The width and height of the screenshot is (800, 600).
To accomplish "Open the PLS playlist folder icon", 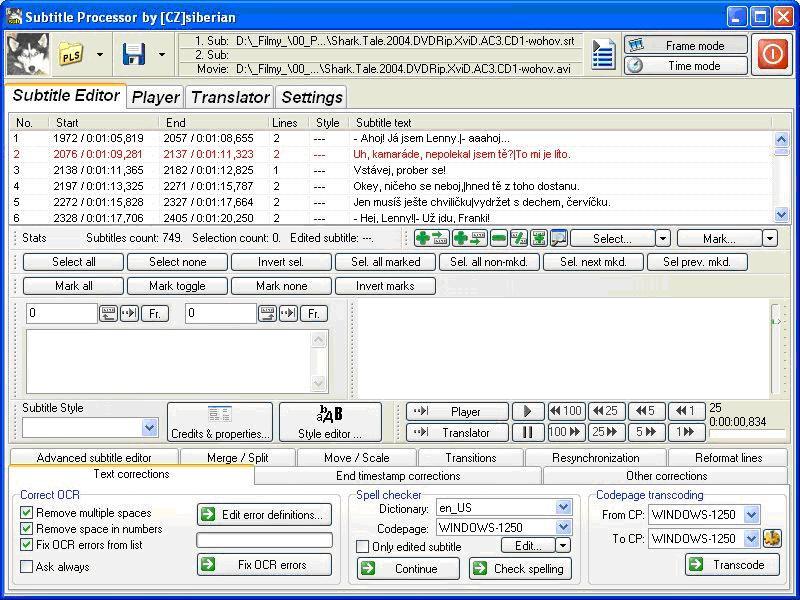I will pyautogui.click(x=71, y=54).
